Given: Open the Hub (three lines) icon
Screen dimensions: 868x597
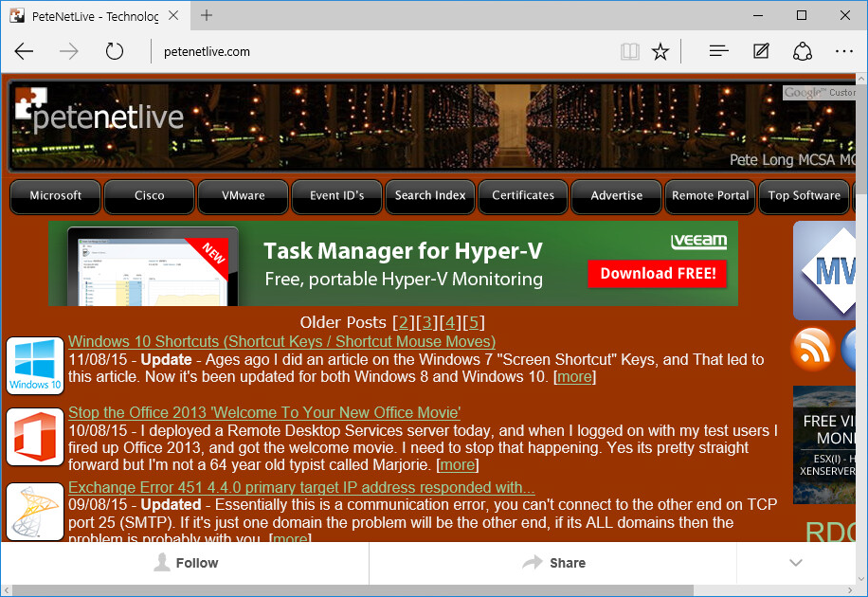Looking at the screenshot, I should (x=718, y=51).
